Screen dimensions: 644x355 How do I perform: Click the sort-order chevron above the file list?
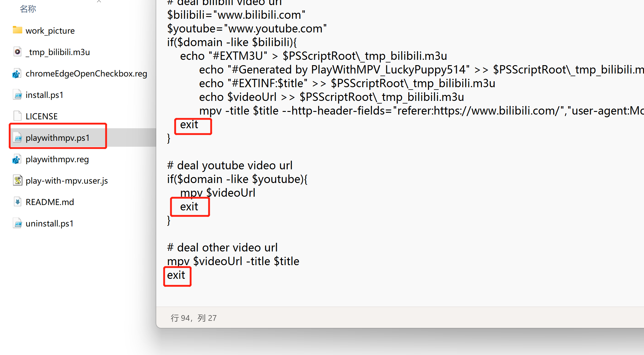pyautogui.click(x=99, y=2)
